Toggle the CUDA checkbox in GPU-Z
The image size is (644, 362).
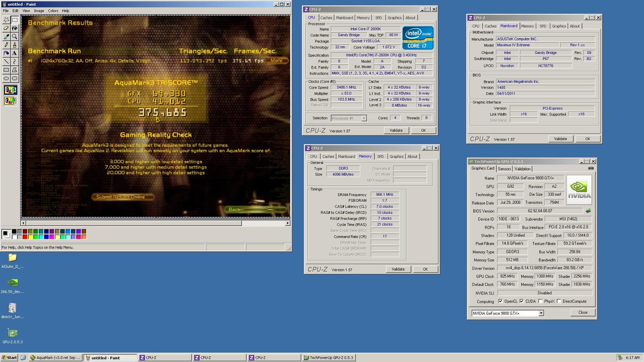coord(522,301)
